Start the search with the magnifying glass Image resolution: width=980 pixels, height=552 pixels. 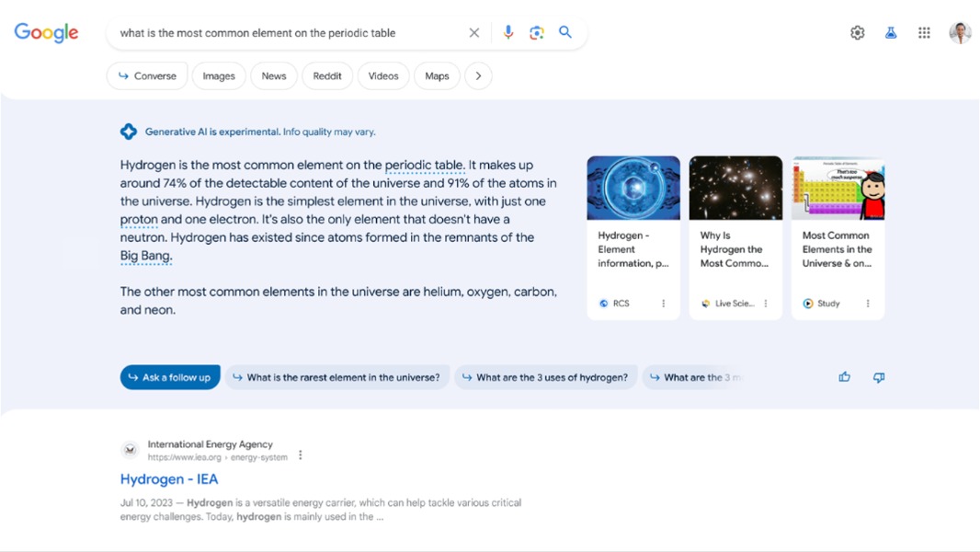coord(565,32)
